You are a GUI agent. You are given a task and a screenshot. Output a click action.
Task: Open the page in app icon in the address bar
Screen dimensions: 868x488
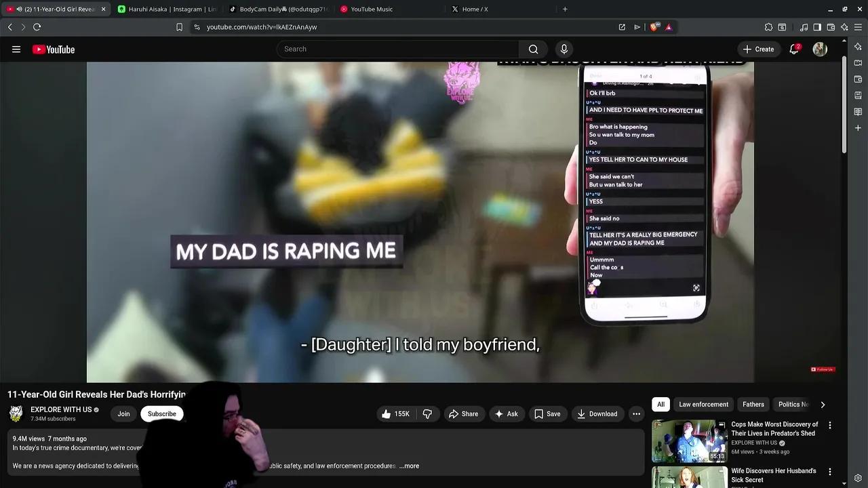pos(622,27)
